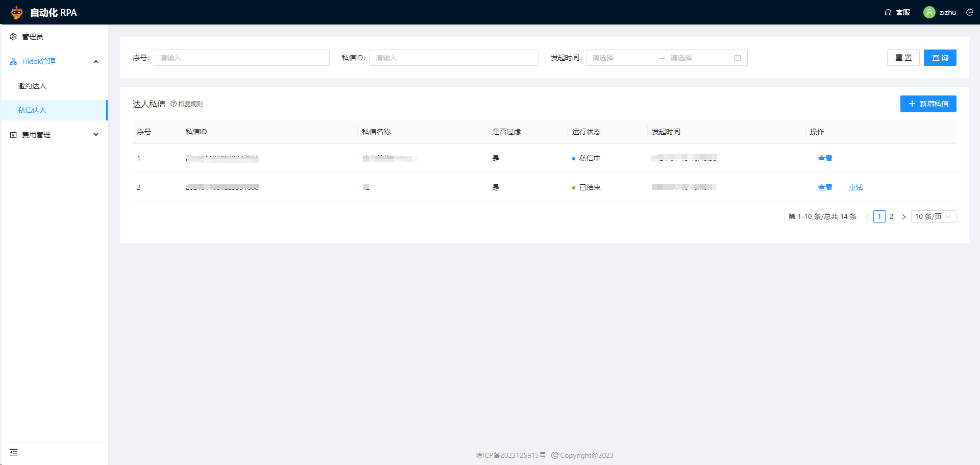980x465 pixels.
Task: Click 粤ICP备2023125915号 footer text
Action: click(x=511, y=455)
